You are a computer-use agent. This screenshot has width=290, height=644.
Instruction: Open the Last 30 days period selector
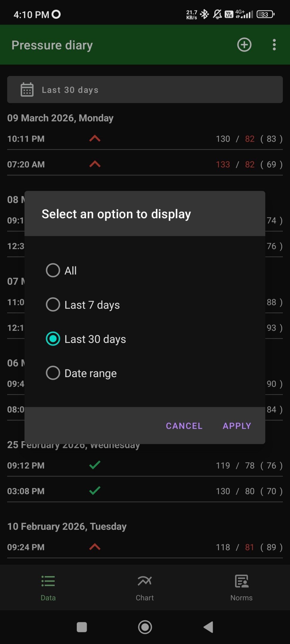145,90
